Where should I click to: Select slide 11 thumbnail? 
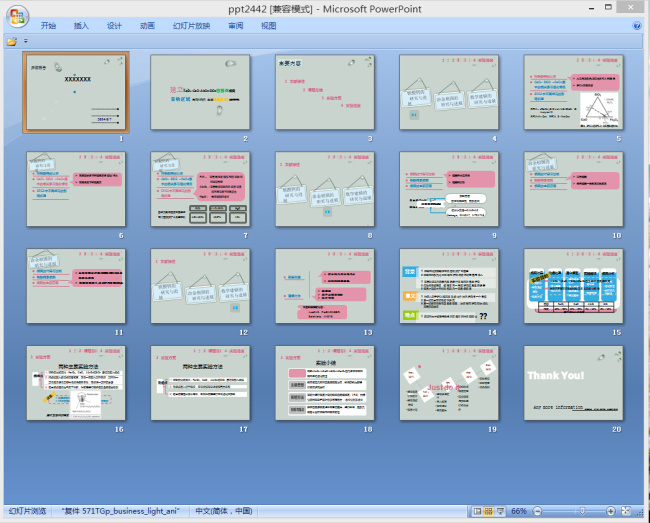[76, 286]
